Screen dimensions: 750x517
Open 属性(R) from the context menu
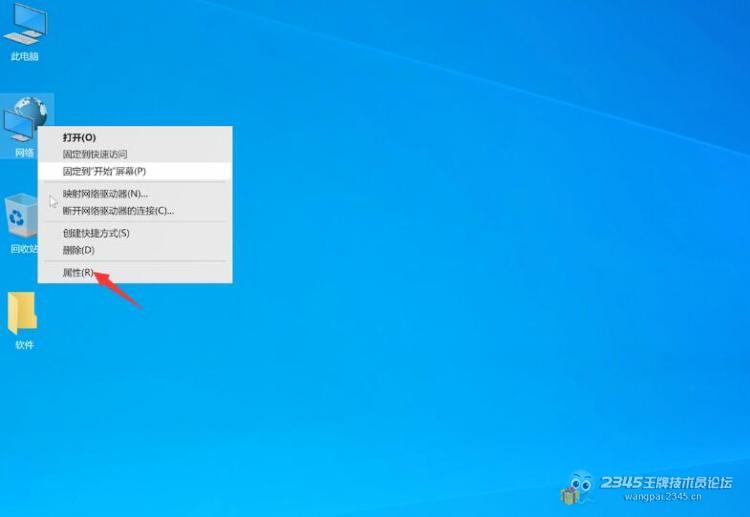click(x=135, y=273)
